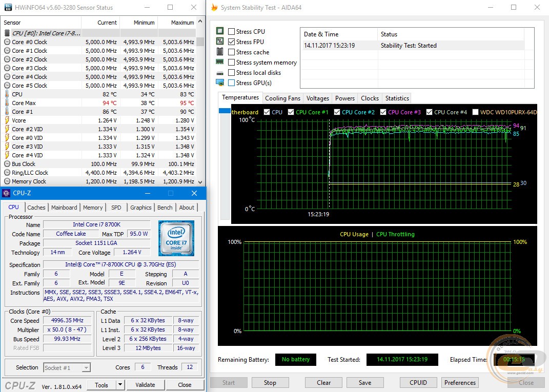Click the clock icon of Core #3 Clock

pyautogui.click(x=7, y=68)
